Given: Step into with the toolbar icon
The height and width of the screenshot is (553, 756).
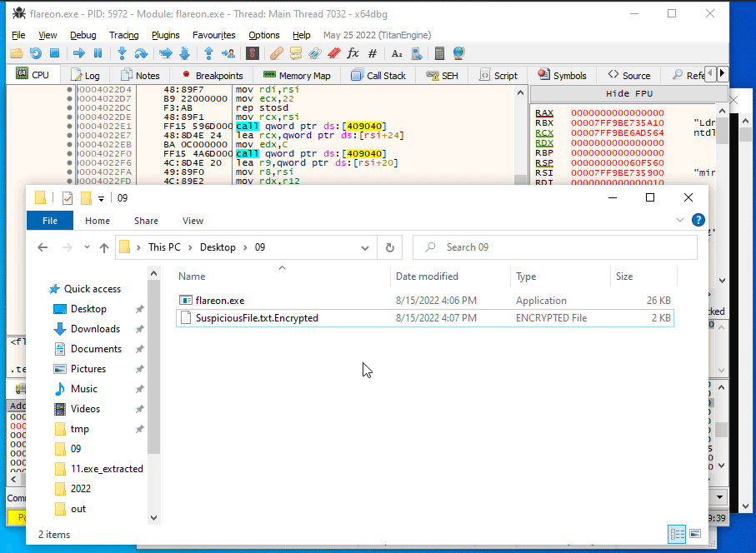Looking at the screenshot, I should pyautogui.click(x=122, y=53).
